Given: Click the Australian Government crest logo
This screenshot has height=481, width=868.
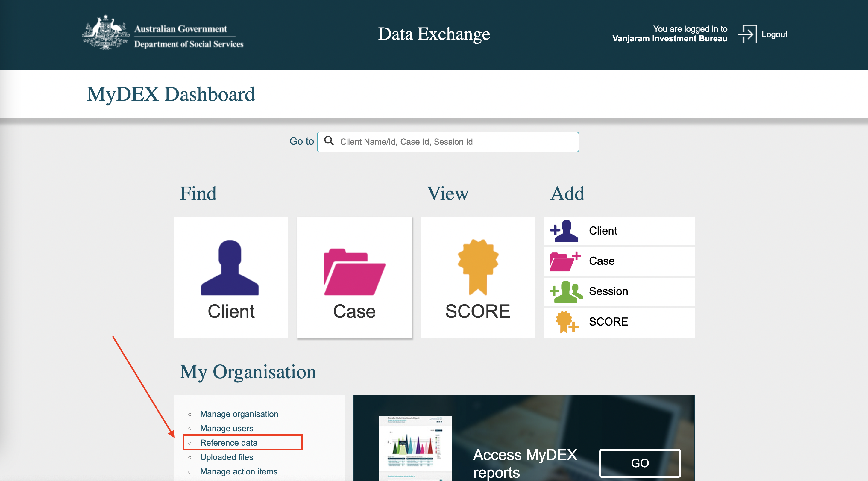Looking at the screenshot, I should click(105, 33).
